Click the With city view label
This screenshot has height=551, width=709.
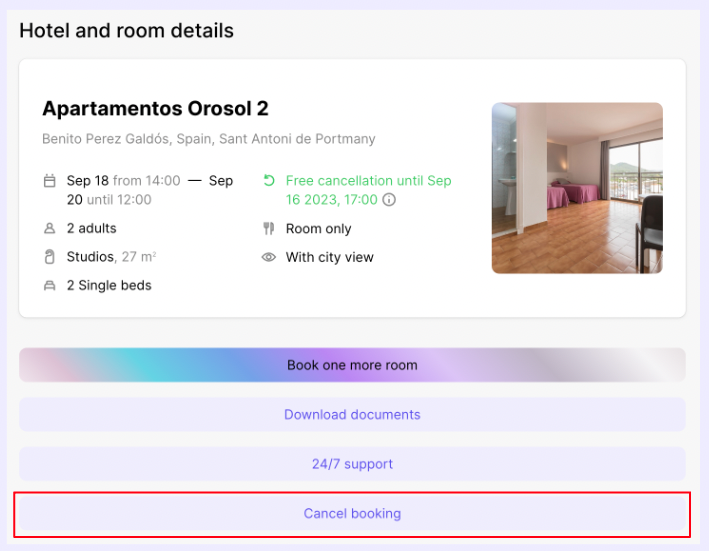pyautogui.click(x=330, y=257)
